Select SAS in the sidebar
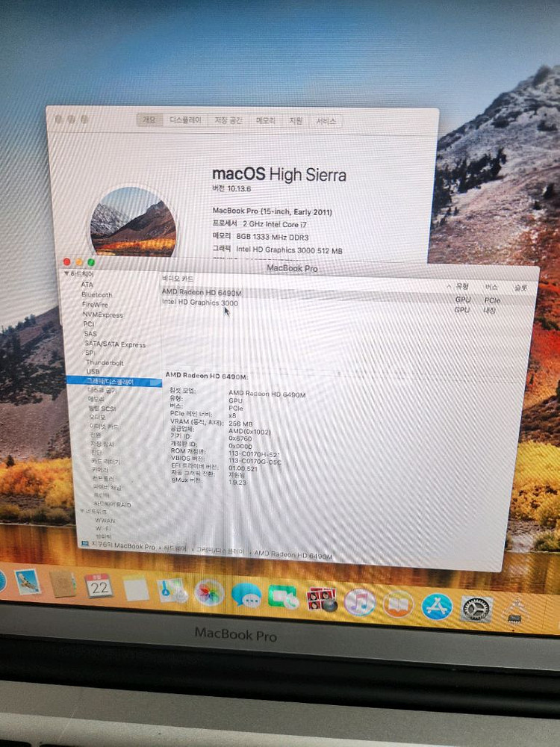This screenshot has height=747, width=560. (90, 334)
